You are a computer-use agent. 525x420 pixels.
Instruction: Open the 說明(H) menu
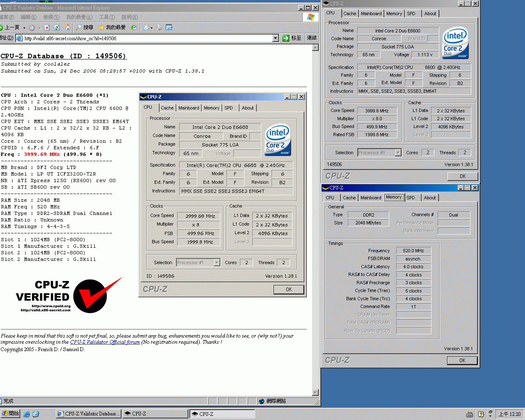click(x=130, y=17)
